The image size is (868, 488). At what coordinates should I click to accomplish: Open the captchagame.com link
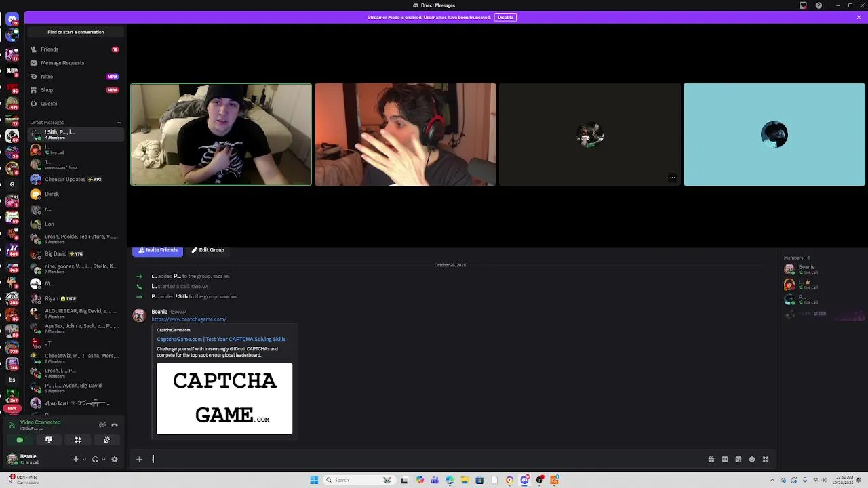[189, 319]
